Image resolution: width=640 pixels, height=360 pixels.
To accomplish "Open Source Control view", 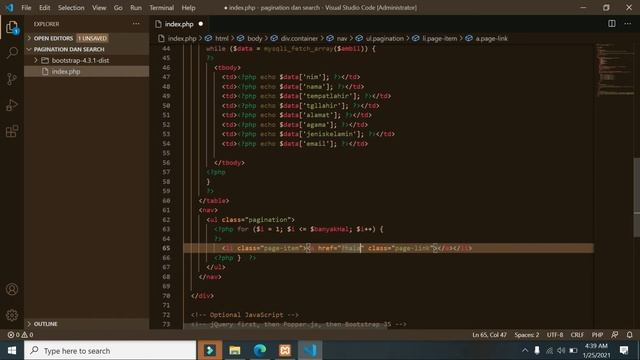I will (12, 79).
